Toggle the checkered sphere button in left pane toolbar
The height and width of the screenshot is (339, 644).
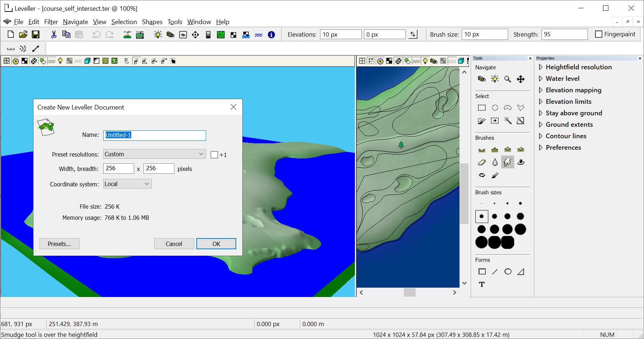33,61
